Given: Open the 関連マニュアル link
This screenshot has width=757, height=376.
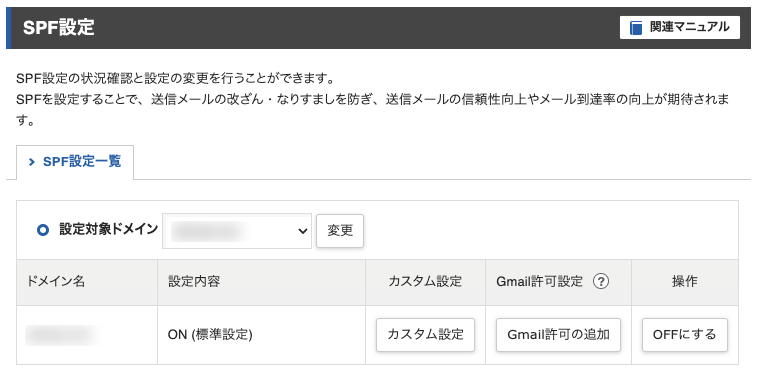Looking at the screenshot, I should tap(680, 28).
